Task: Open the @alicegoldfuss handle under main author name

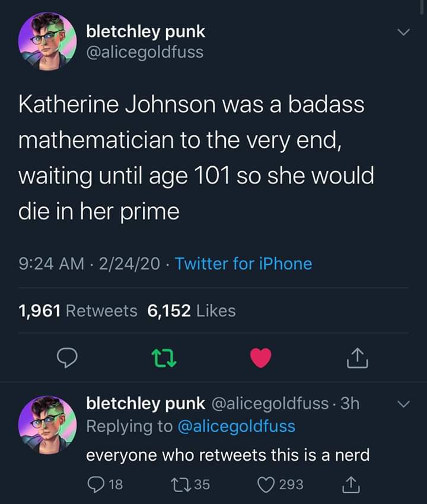Action: (x=145, y=52)
